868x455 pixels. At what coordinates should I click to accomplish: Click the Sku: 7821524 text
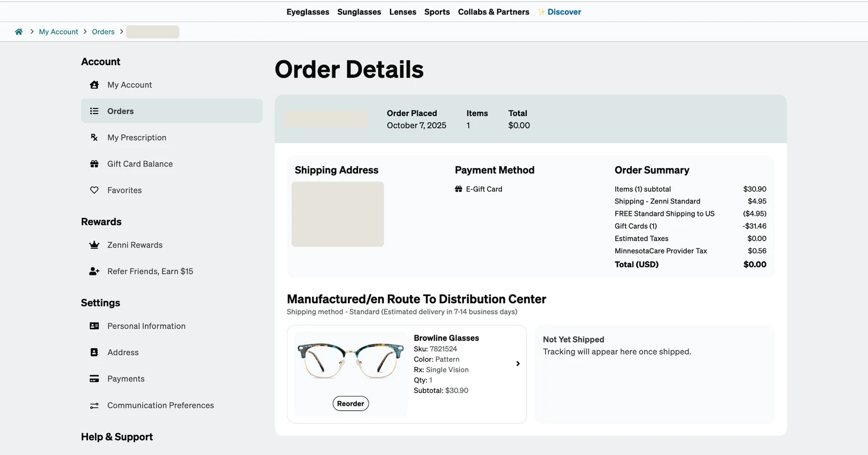(x=435, y=349)
